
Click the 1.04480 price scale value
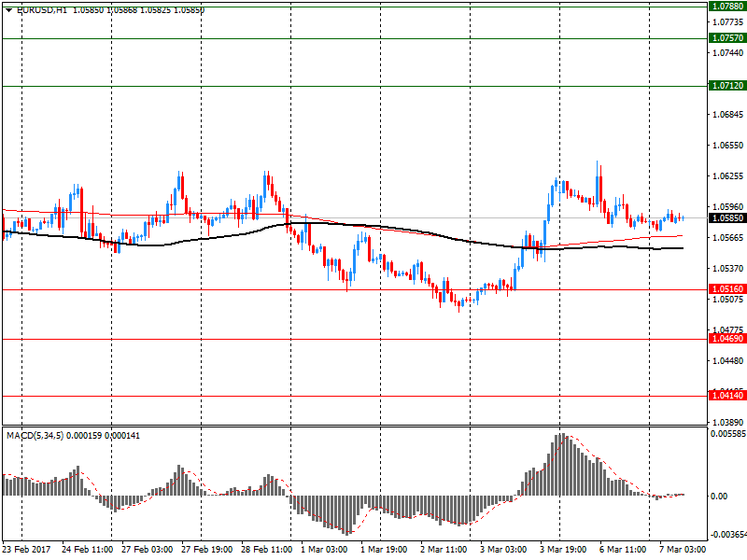(728, 361)
